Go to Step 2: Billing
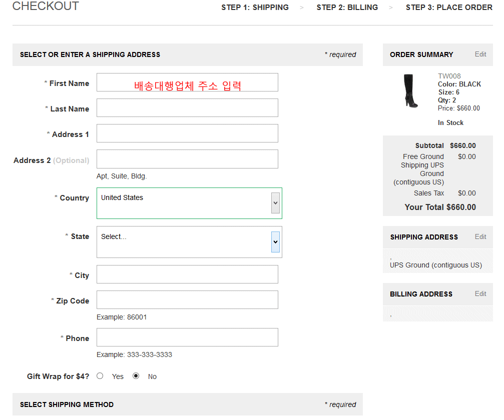This screenshot has height=420, width=504. tap(347, 7)
